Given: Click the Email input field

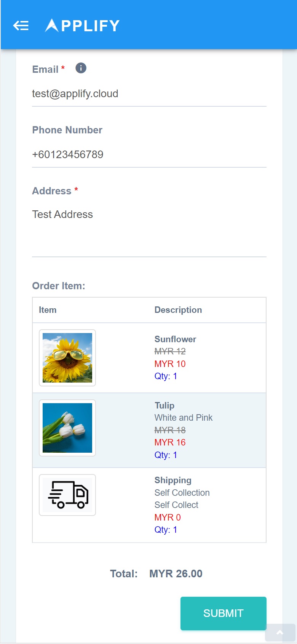Looking at the screenshot, I should [x=149, y=94].
